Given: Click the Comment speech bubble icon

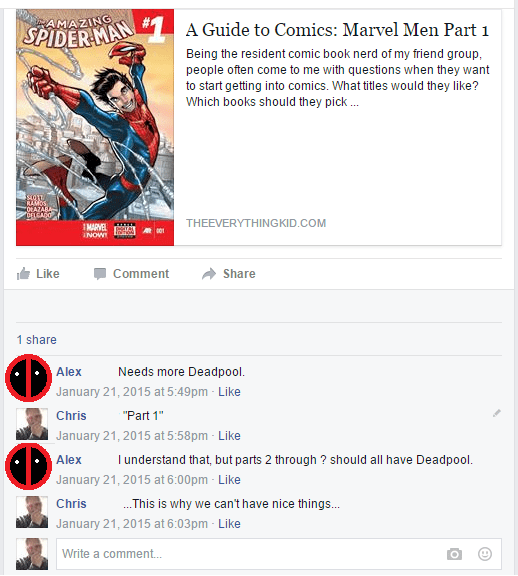Looking at the screenshot, I should (100, 274).
